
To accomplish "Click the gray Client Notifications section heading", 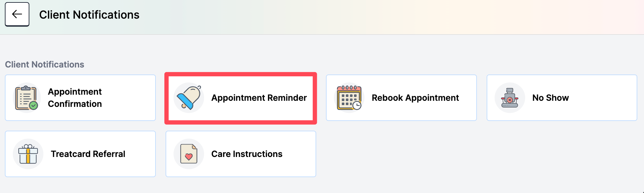I will pos(45,64).
